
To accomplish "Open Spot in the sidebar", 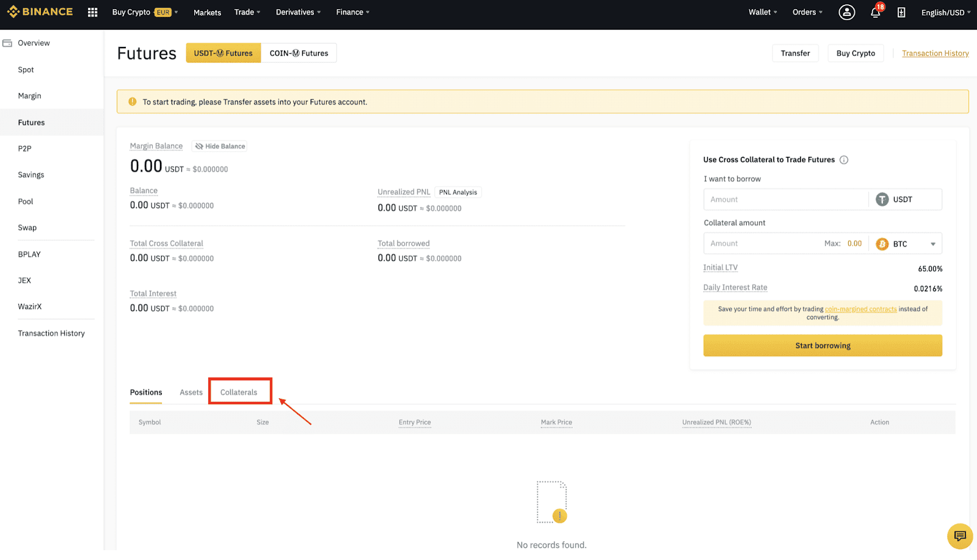I will click(x=26, y=70).
